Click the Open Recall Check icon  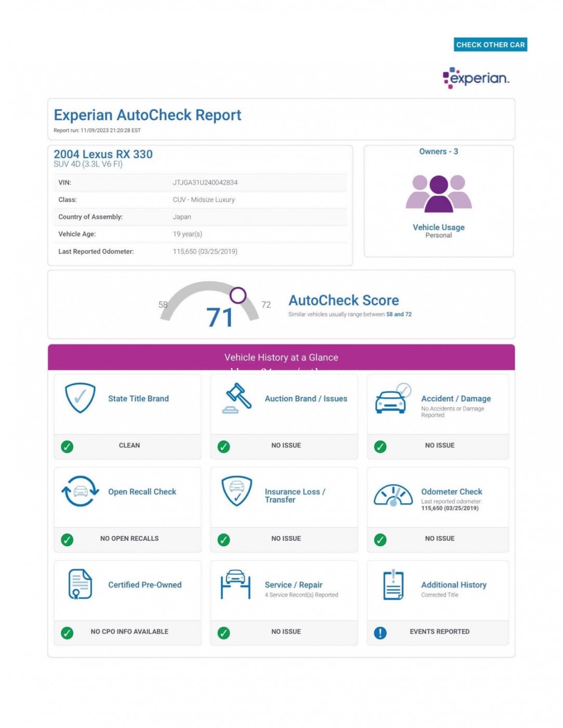(80, 491)
